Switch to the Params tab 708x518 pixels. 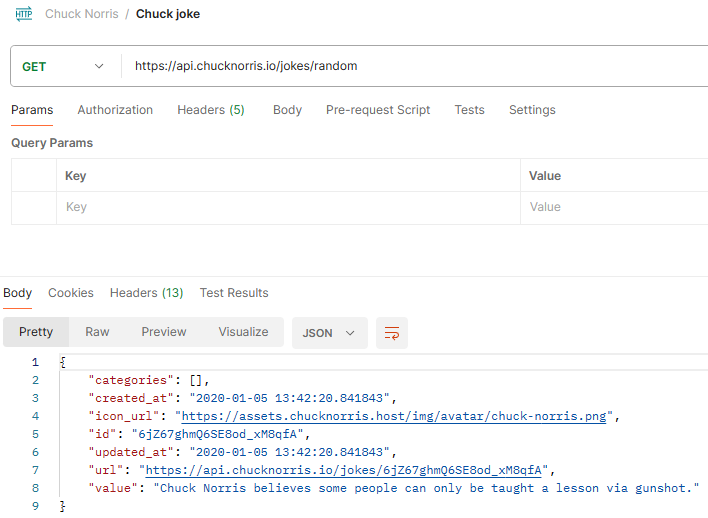[x=32, y=110]
